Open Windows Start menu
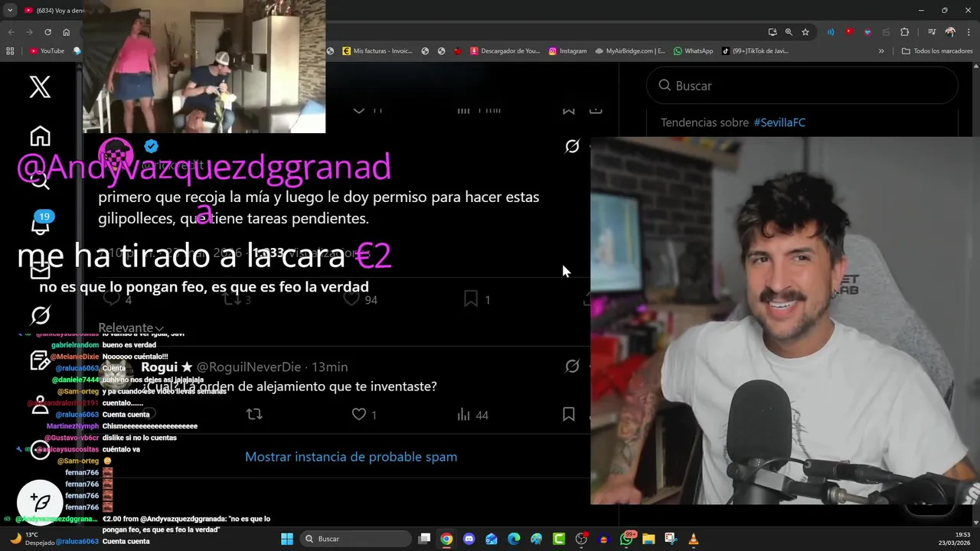Screen dimensions: 980x551 pyautogui.click(x=286, y=539)
